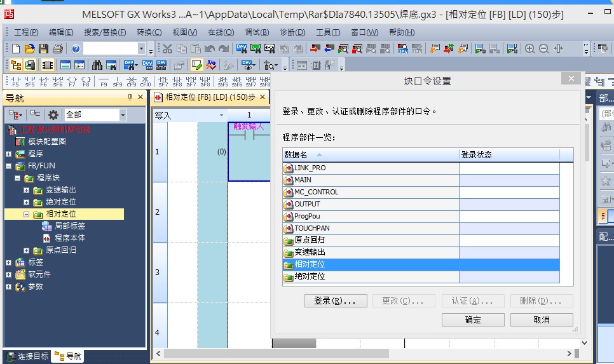Click the binoculars Find icon
614x364 pixels.
point(97,65)
